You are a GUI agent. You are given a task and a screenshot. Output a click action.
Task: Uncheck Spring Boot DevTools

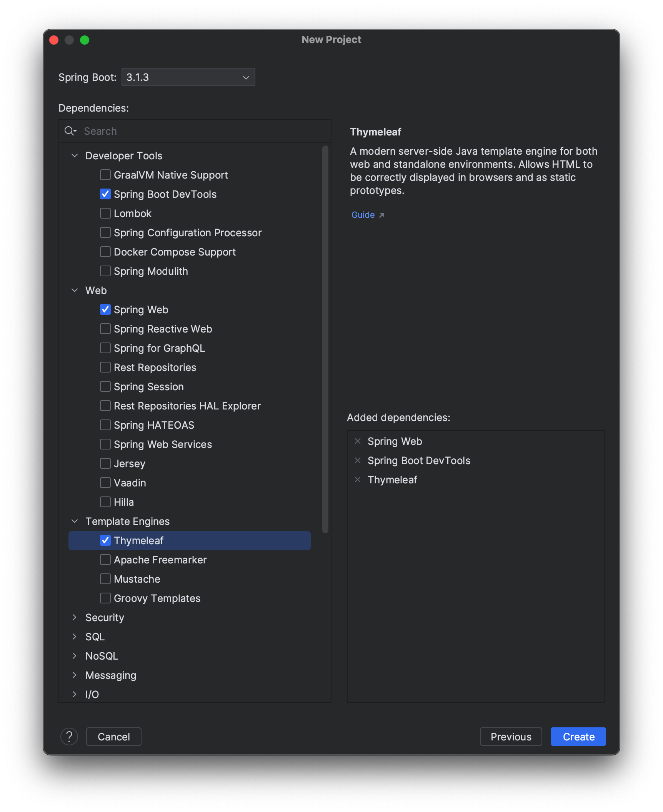105,194
